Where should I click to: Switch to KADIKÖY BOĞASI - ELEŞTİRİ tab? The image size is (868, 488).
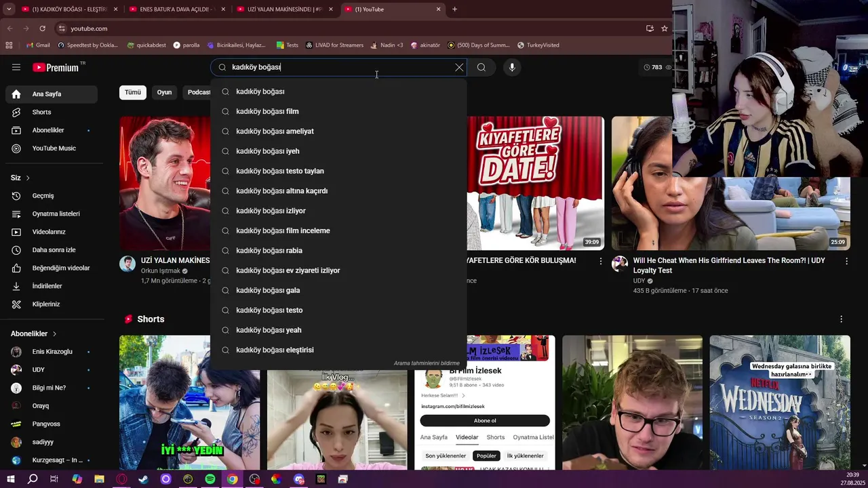[x=68, y=9]
